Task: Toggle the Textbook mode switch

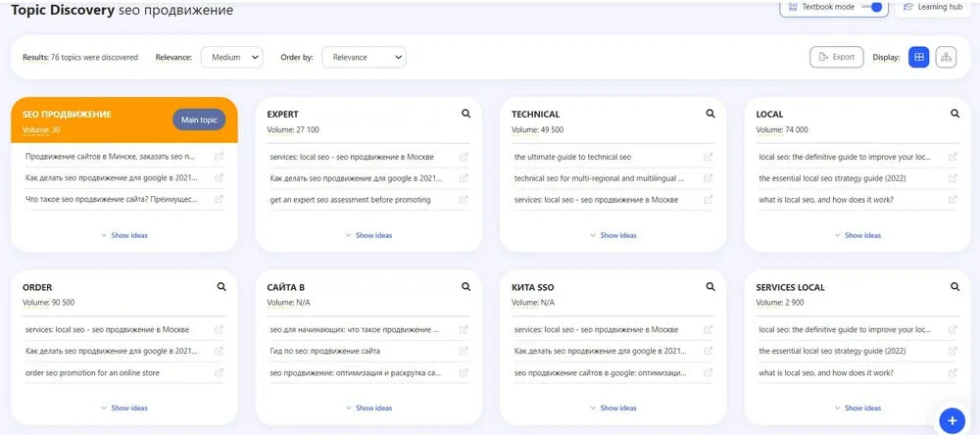Action: (872, 8)
